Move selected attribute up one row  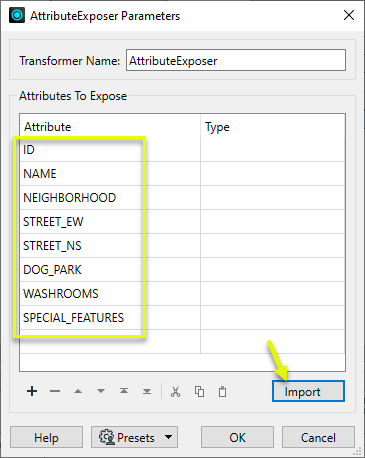click(x=78, y=391)
